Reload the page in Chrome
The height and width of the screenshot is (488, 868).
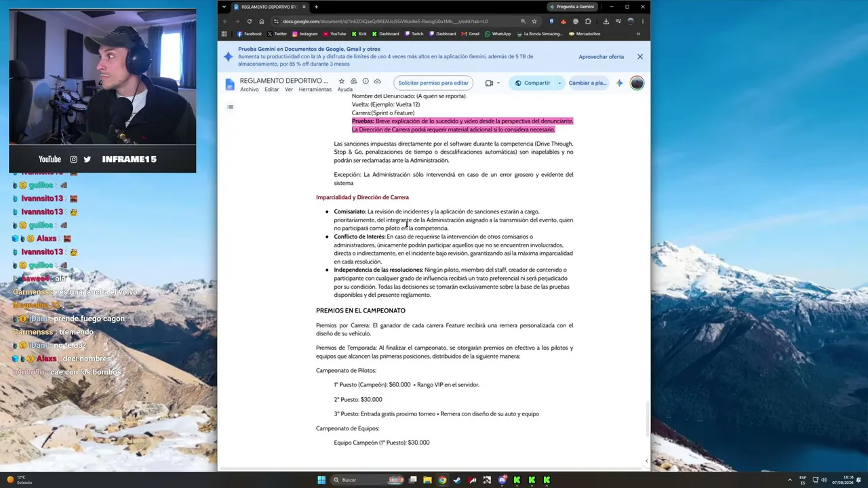pyautogui.click(x=250, y=21)
